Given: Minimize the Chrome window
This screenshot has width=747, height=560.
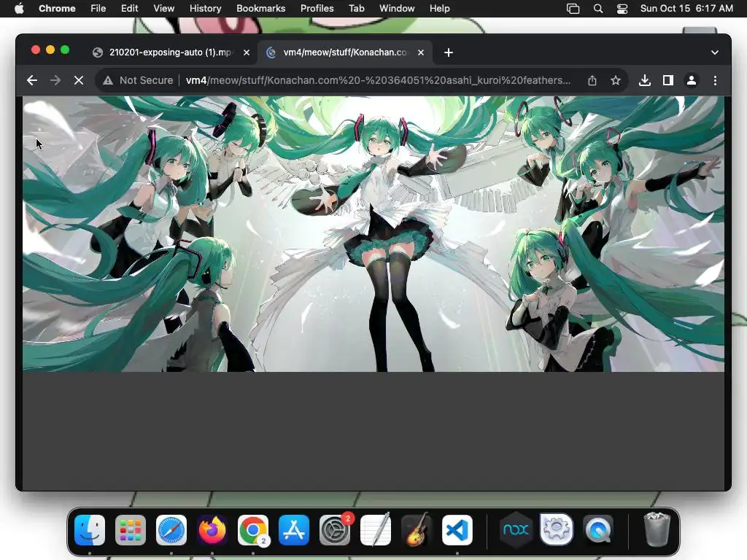Looking at the screenshot, I should pos(50,50).
